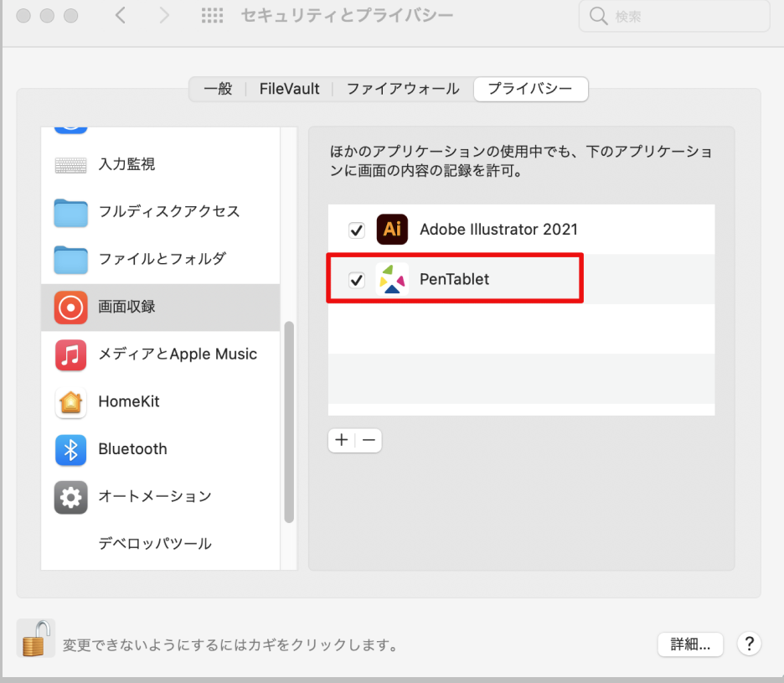Uncheck Adobe Illustrator 2021 screen recording
The image size is (784, 683).
(357, 230)
